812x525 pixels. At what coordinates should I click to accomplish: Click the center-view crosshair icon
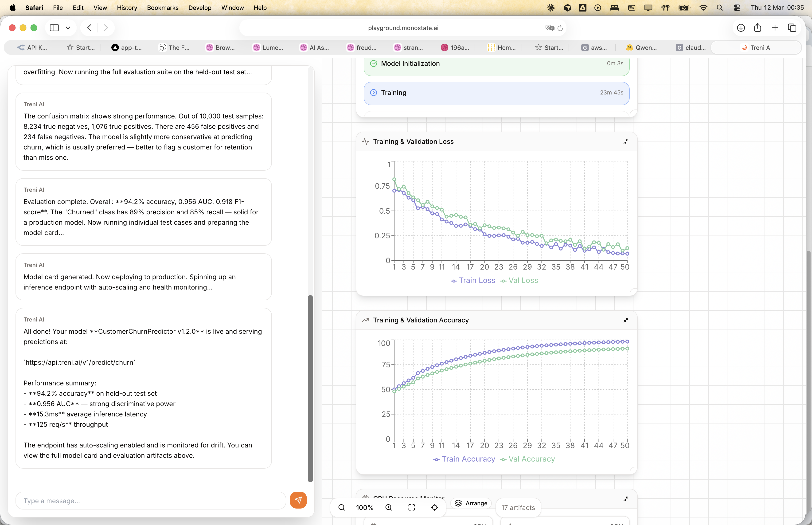click(x=434, y=507)
